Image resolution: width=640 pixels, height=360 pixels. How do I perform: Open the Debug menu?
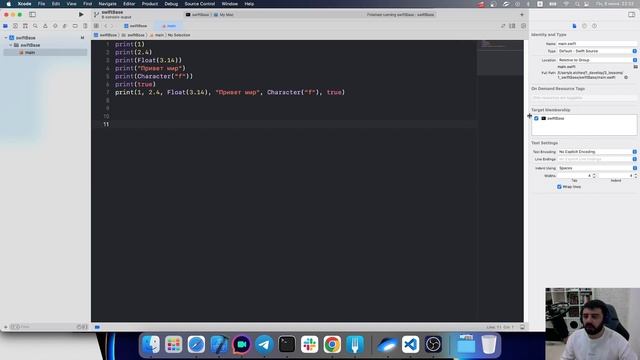coord(171,4)
